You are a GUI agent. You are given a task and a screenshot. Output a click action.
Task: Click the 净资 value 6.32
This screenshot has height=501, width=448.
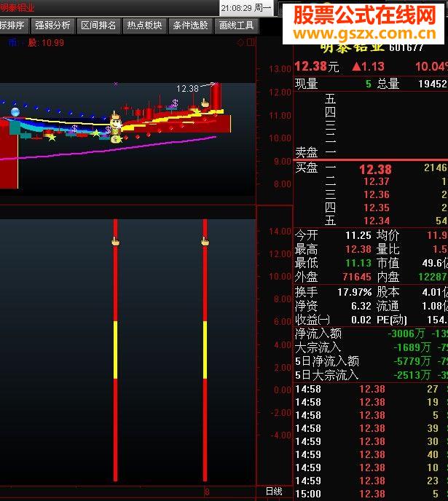pos(361,306)
